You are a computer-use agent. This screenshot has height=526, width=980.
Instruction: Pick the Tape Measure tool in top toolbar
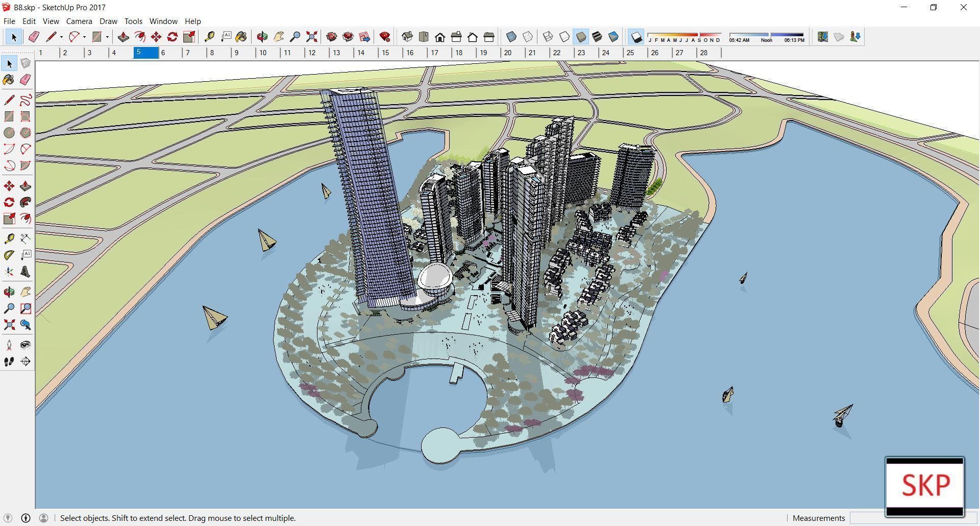209,37
